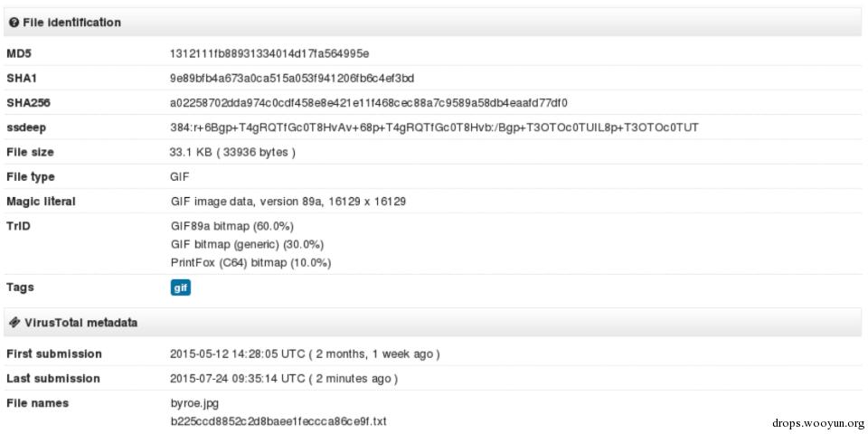Click the ssdeep hash string
The image size is (868, 434).
click(434, 127)
